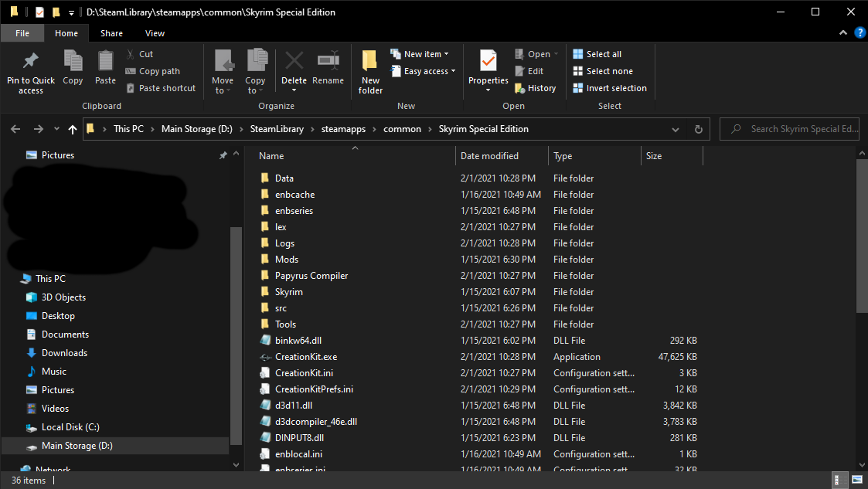Open the File tab
The width and height of the screenshot is (868, 489).
click(22, 33)
